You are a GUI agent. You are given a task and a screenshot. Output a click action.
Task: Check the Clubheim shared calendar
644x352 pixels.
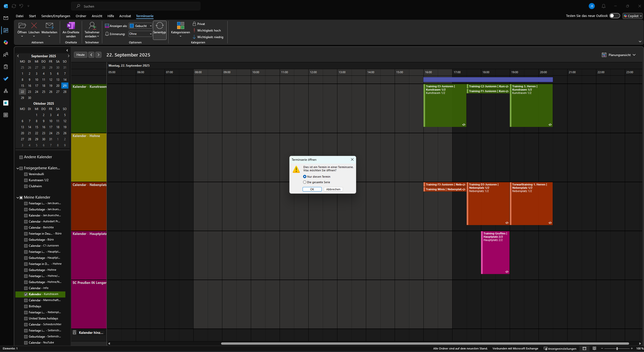pyautogui.click(x=26, y=186)
